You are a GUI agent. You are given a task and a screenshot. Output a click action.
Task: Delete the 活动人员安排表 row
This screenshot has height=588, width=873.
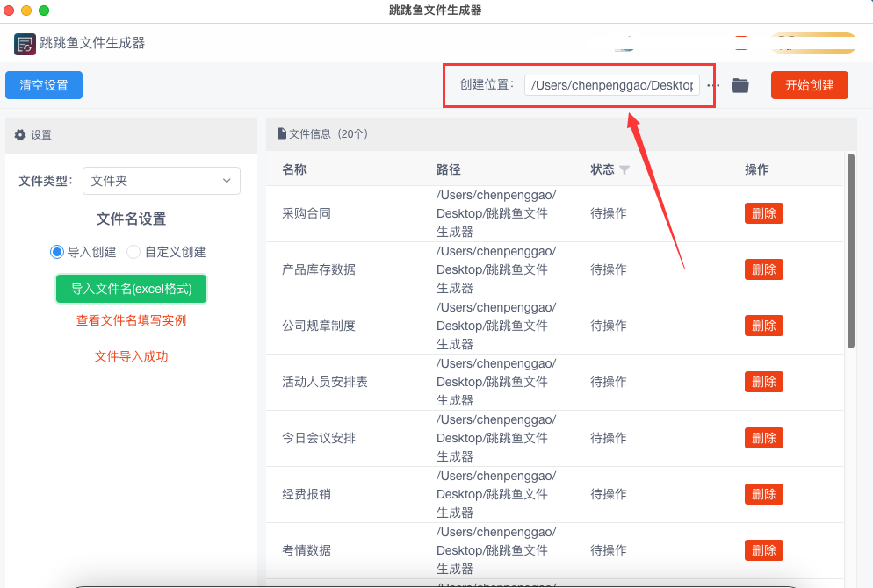click(764, 382)
